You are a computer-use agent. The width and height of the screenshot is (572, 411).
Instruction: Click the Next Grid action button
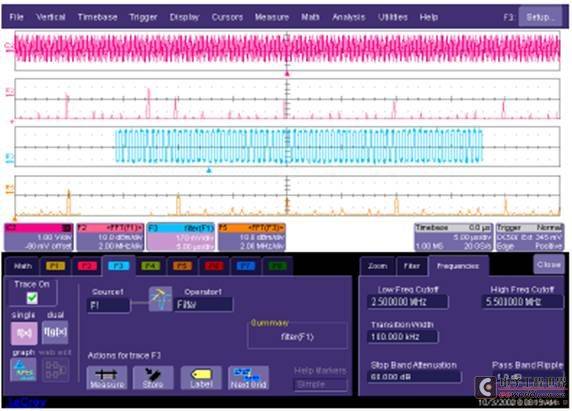[248, 378]
